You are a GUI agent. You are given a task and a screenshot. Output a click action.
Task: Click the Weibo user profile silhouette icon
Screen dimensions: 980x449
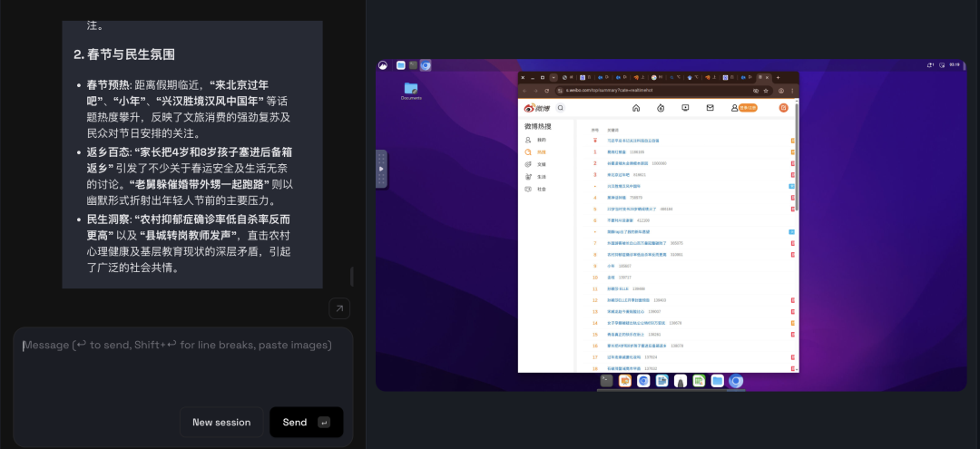click(734, 107)
